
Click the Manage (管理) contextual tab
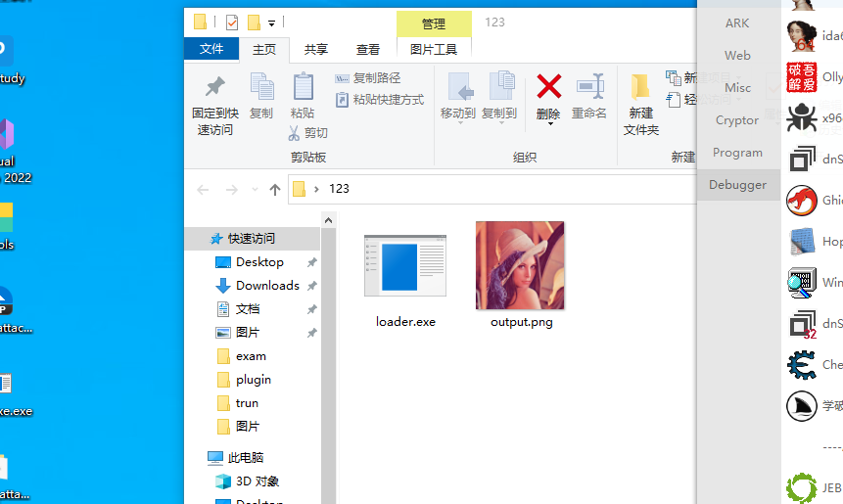(x=434, y=23)
